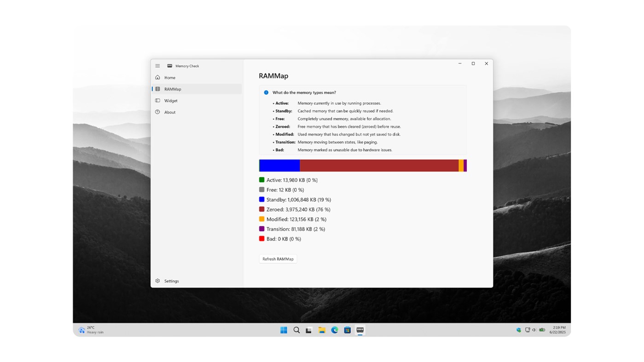Open Settings via the gear icon
Viewport: 644px width, 362px height.
click(x=157, y=281)
